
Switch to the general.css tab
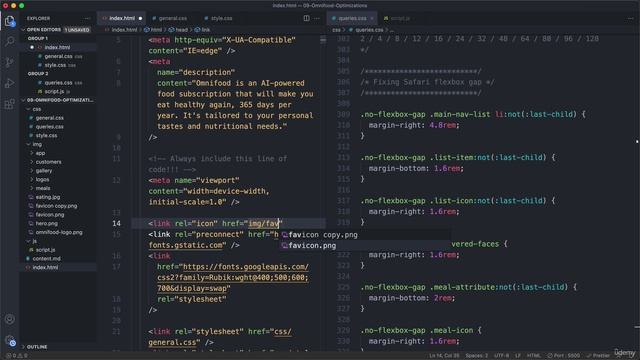172,18
